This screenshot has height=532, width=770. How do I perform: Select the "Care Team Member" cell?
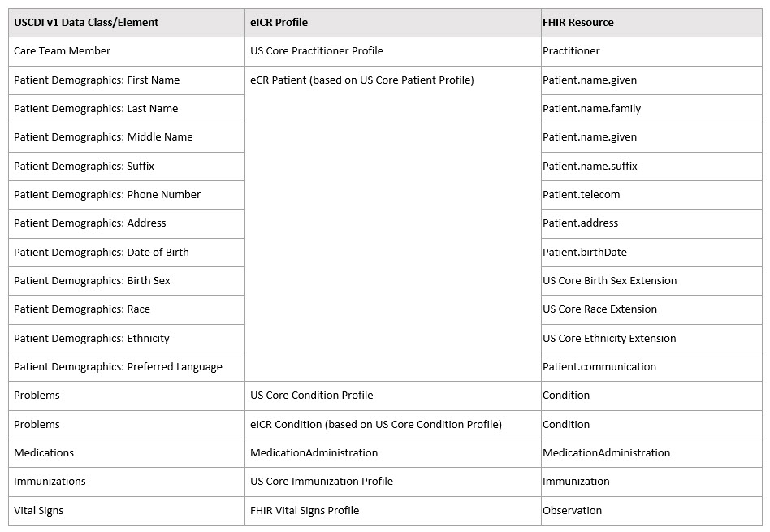(x=62, y=51)
